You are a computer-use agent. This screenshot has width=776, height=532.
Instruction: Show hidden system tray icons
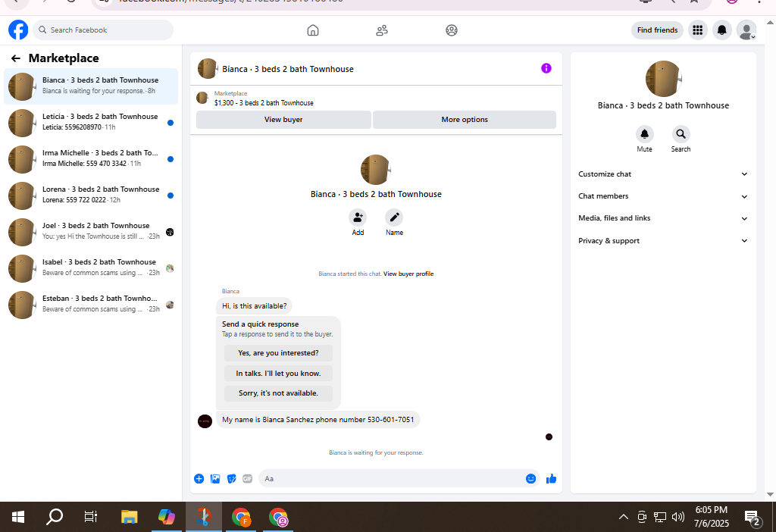tap(624, 517)
